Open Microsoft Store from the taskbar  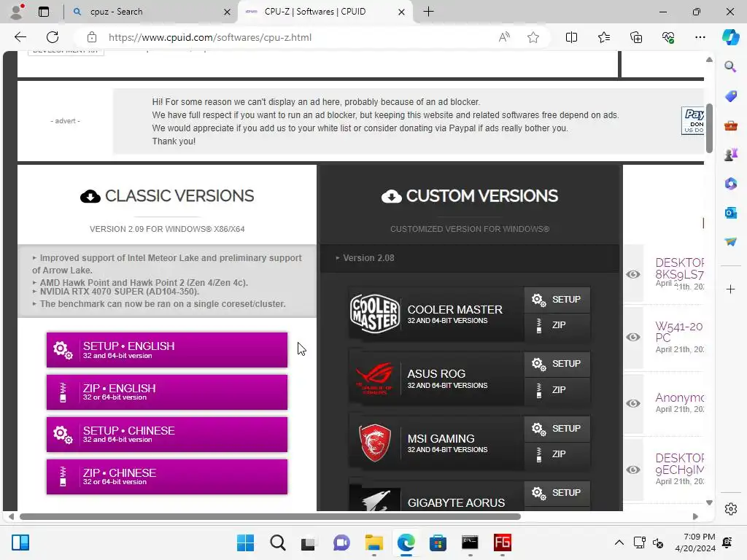click(438, 542)
